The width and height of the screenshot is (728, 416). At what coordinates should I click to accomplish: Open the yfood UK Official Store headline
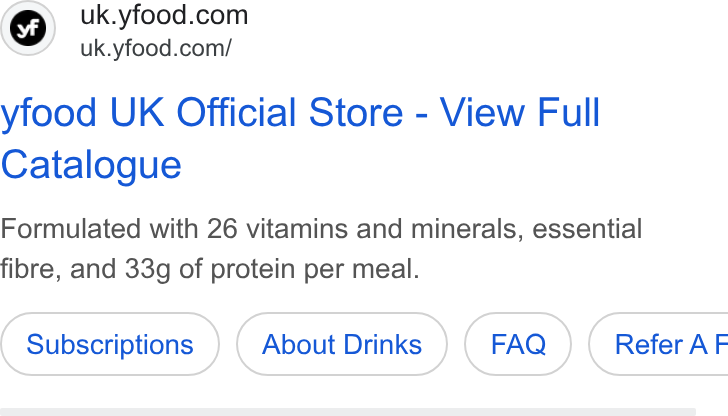click(x=300, y=138)
